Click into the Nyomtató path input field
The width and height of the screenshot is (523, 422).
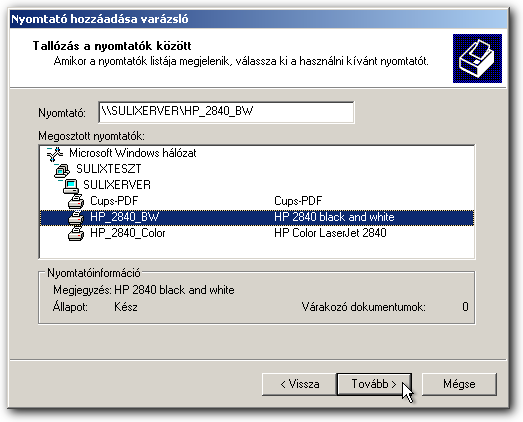coord(226,112)
